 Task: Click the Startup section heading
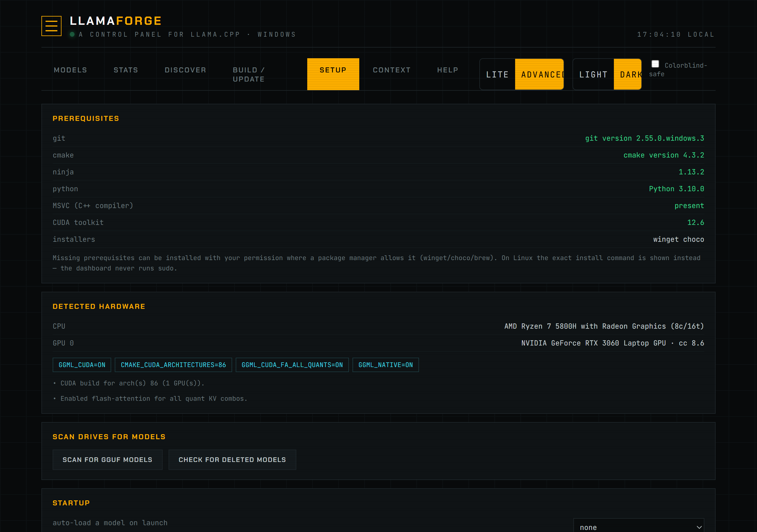click(71, 503)
